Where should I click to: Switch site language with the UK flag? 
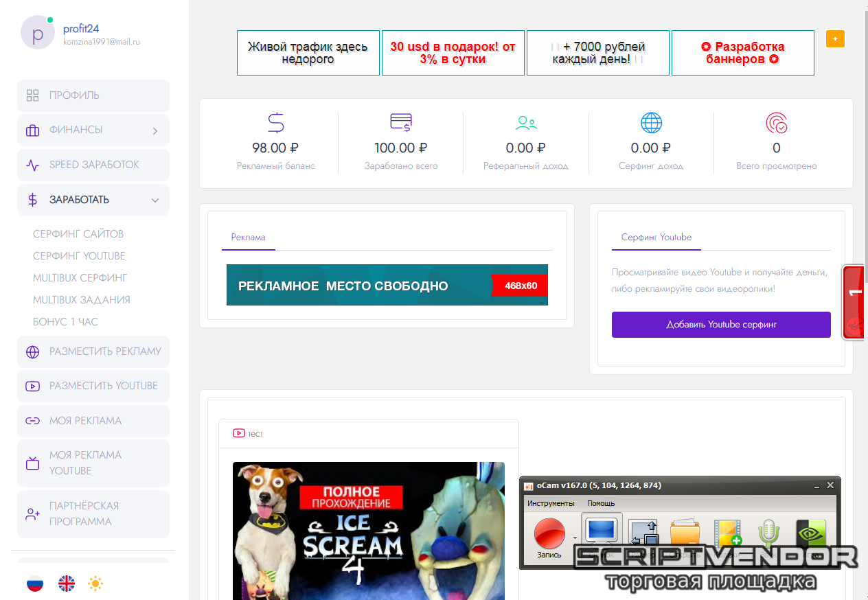pyautogui.click(x=67, y=584)
